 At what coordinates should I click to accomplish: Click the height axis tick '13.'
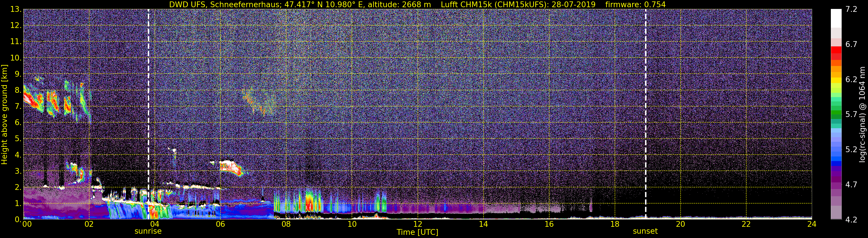(x=16, y=10)
